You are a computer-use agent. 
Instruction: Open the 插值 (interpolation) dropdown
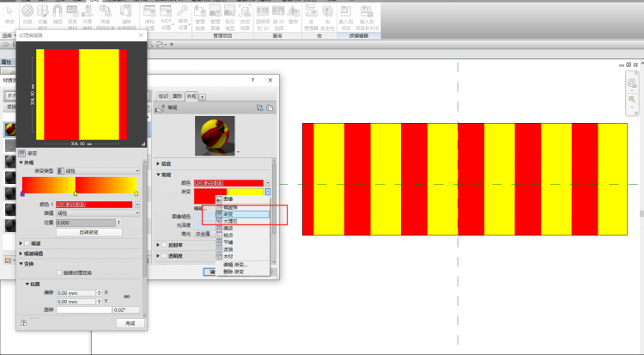[x=98, y=213]
